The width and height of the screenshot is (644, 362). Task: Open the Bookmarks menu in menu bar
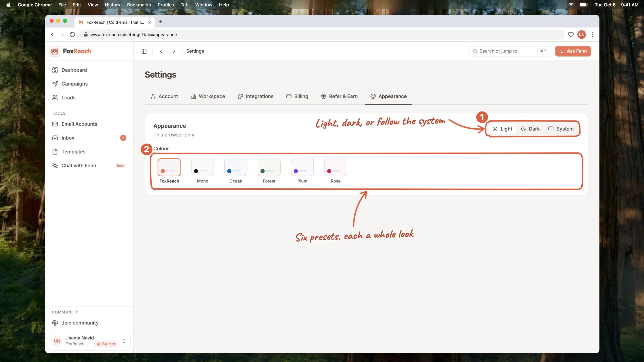tap(139, 5)
